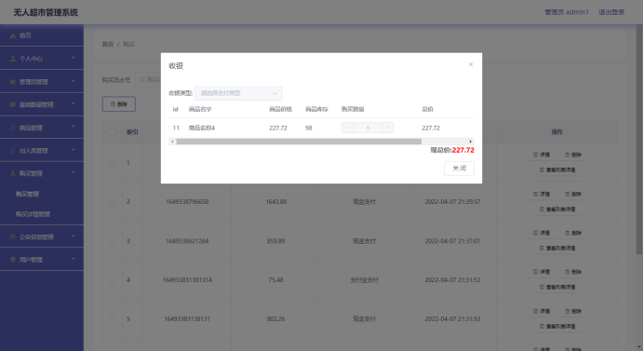The image size is (644, 351).
Task: Click right arrow of dialog horizontal scrollbar
Action: 471,142
